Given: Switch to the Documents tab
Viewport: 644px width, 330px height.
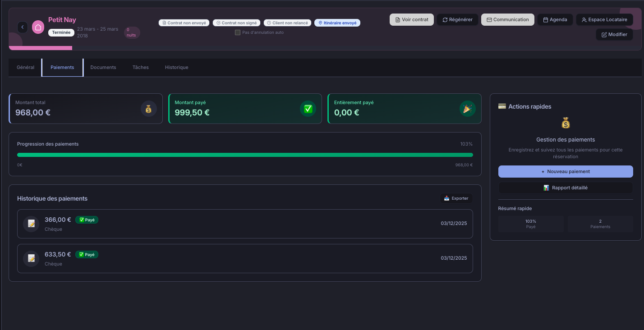Looking at the screenshot, I should click(x=103, y=68).
